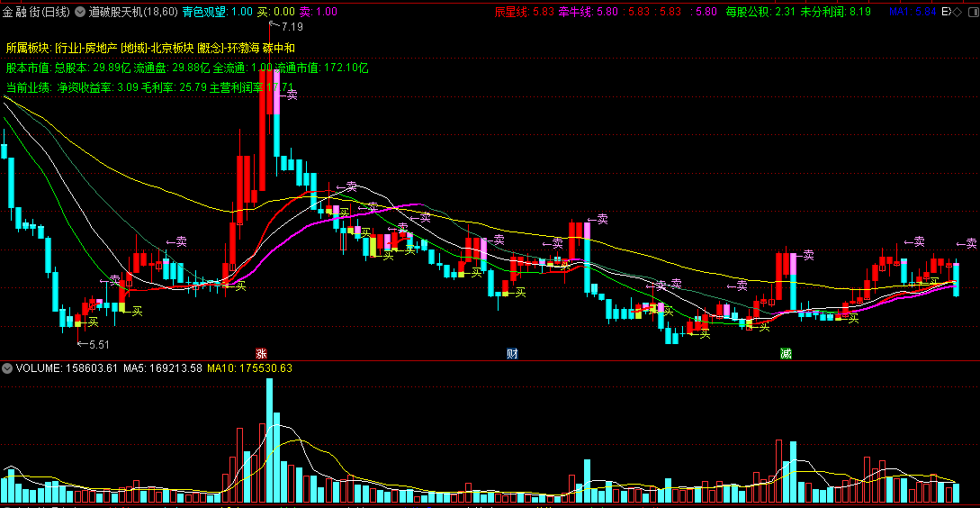Click the 毛利率: 25.79 value
This screenshot has width=980, height=508.
(x=174, y=87)
